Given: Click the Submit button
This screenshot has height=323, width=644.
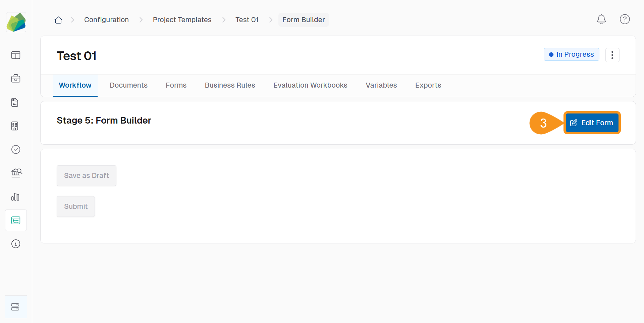Looking at the screenshot, I should click(76, 206).
